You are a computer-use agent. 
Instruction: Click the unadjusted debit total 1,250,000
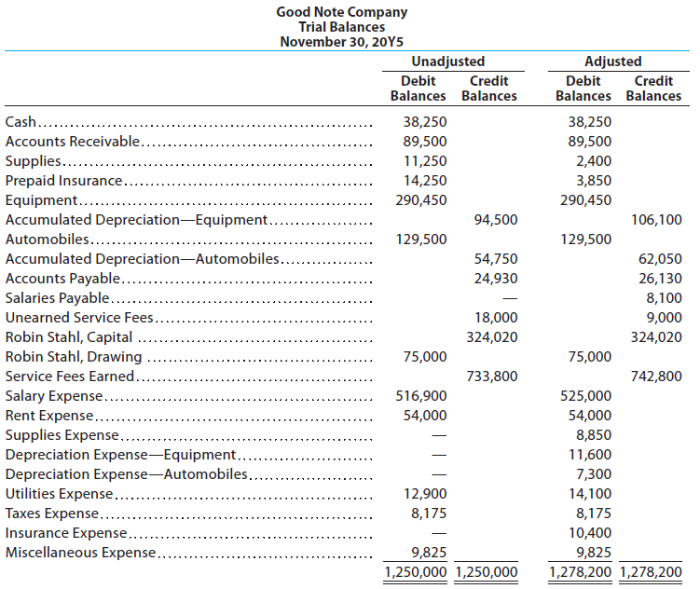click(x=416, y=572)
